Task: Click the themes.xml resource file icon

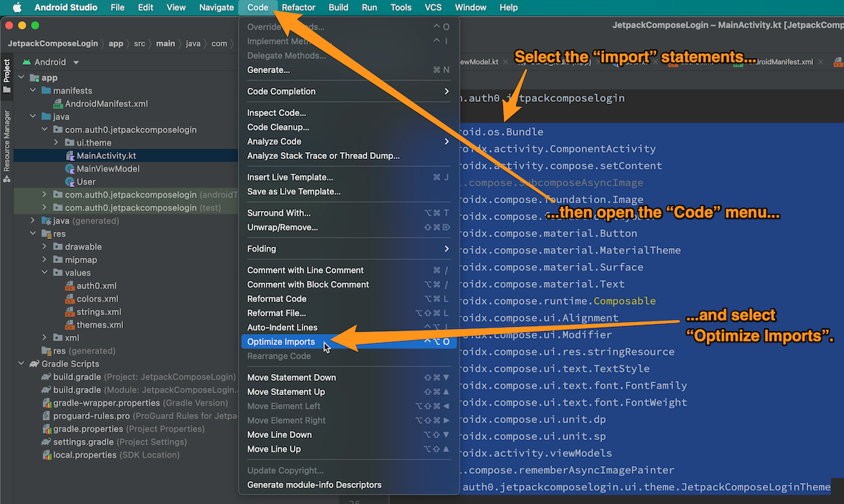Action: (70, 325)
